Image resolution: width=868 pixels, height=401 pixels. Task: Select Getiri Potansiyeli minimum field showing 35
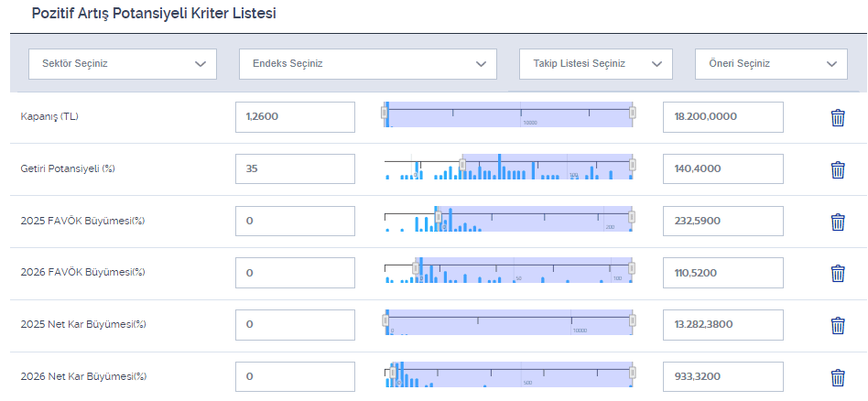(x=295, y=169)
